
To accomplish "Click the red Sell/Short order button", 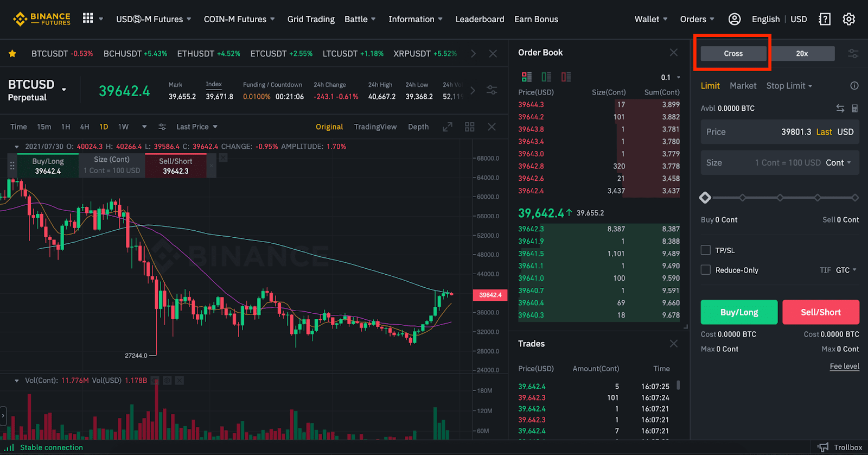I will [x=821, y=312].
